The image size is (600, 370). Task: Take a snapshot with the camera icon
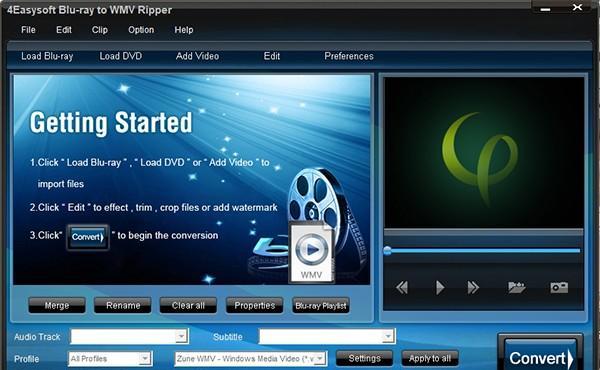click(x=559, y=287)
